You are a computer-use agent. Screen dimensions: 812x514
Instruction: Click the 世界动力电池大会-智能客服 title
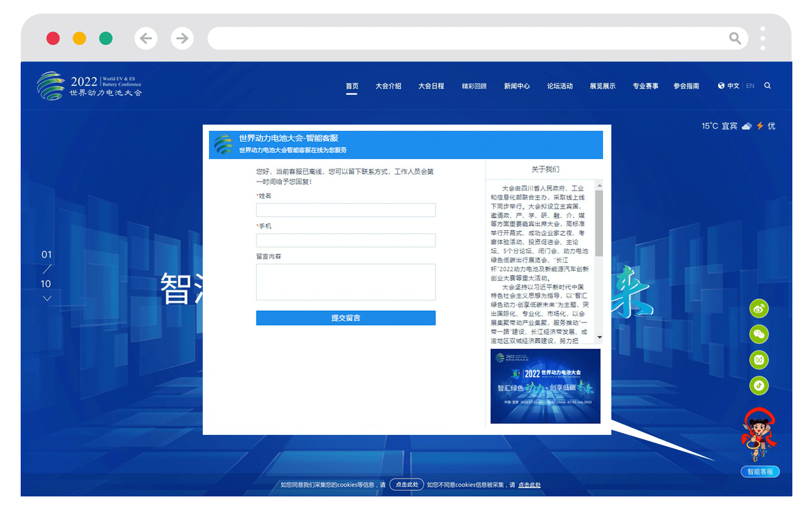point(289,138)
